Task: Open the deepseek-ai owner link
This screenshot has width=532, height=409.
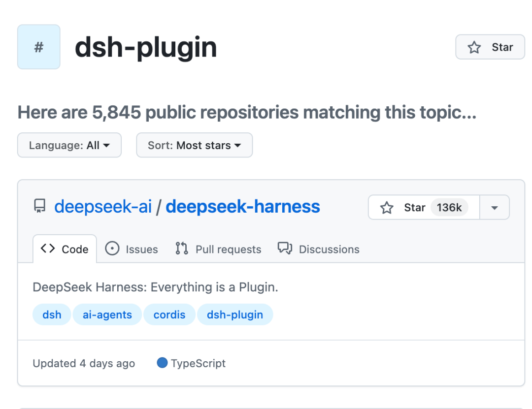Action: tap(103, 206)
